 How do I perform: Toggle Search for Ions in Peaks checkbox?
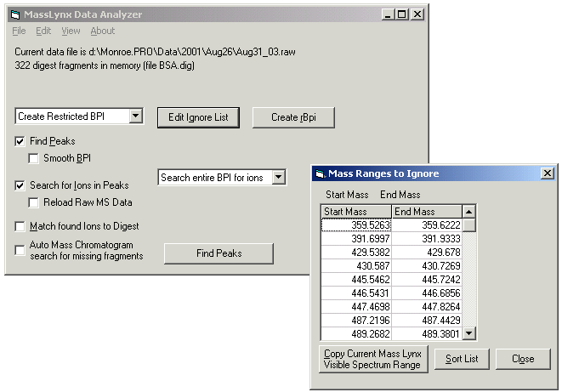20,185
